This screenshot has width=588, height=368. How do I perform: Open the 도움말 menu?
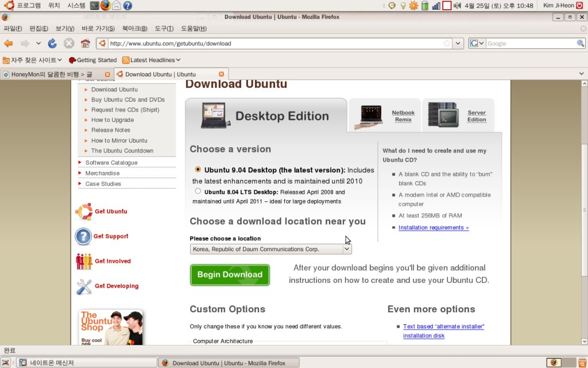tap(194, 29)
